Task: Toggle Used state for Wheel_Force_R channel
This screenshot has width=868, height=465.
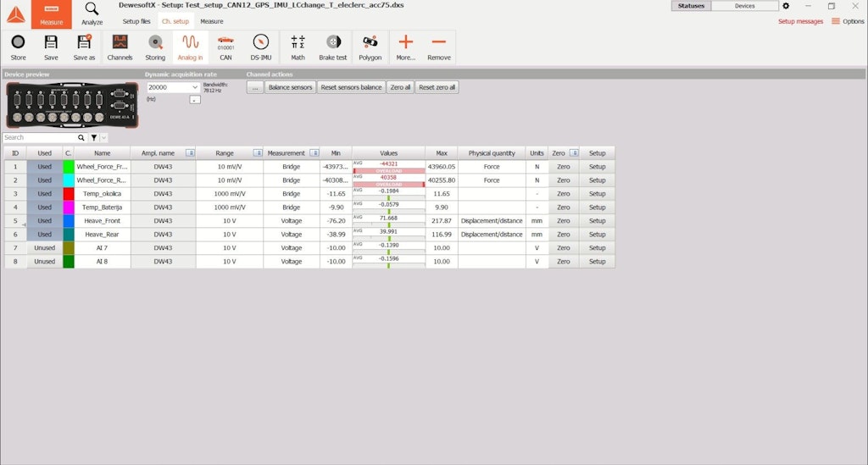Action: click(x=45, y=180)
